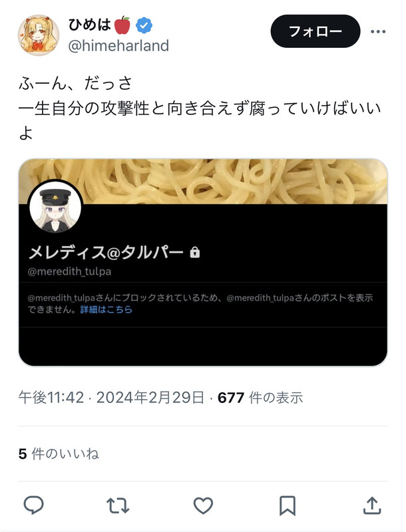Click the メレディス@タルパー display name
This screenshot has width=406, height=532.
coord(106,253)
